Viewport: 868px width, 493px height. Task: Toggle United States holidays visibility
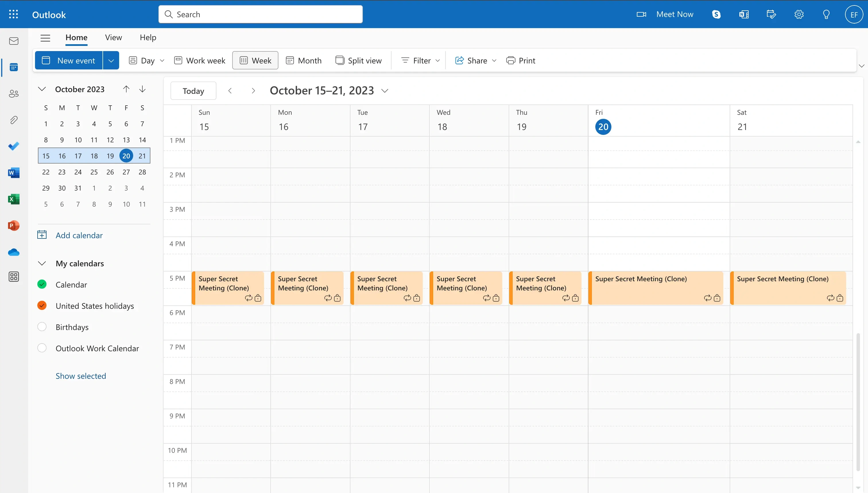coord(42,305)
